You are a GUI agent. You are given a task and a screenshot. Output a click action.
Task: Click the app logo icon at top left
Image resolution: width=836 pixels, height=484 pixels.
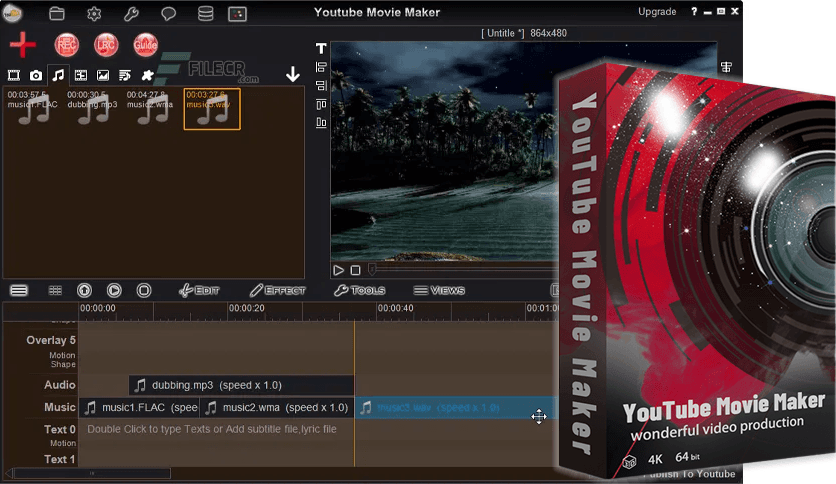12,13
